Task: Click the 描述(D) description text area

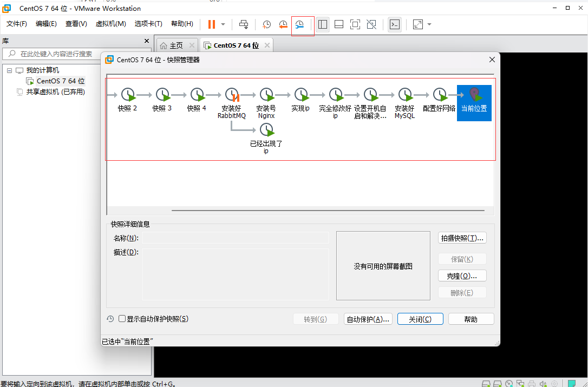Action: [236, 274]
